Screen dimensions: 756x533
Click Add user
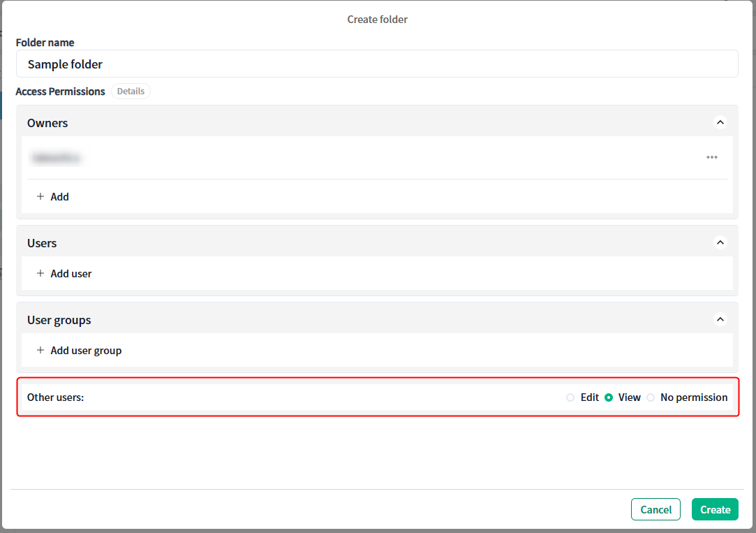point(64,274)
